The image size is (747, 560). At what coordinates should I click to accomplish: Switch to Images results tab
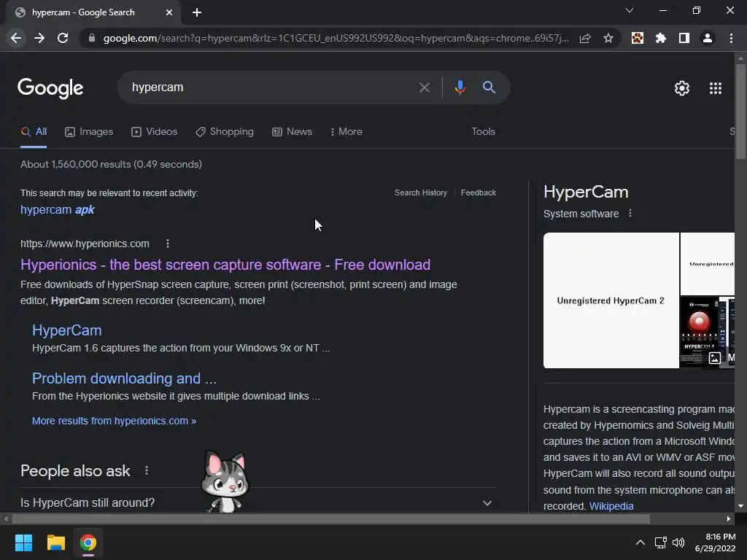pos(89,132)
